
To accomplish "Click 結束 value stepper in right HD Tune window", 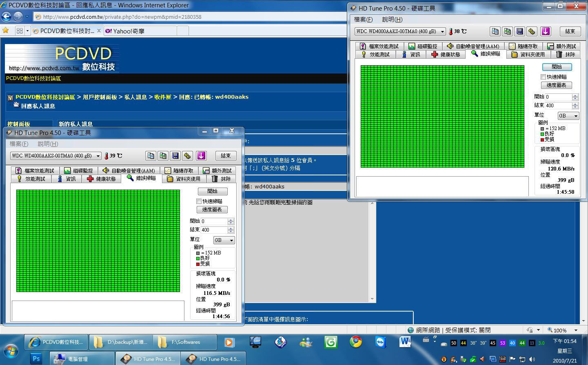I will (x=575, y=106).
